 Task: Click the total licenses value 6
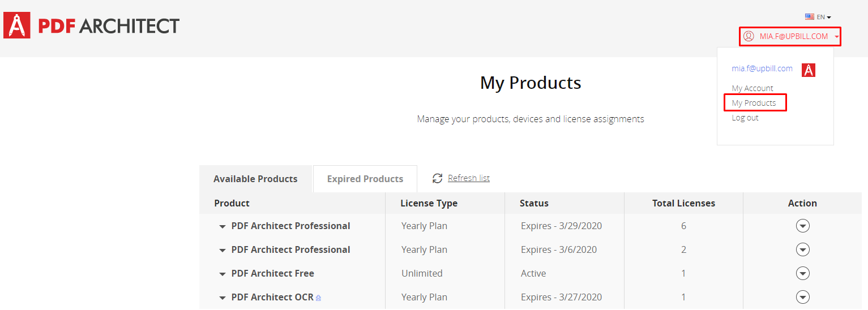pos(683,226)
